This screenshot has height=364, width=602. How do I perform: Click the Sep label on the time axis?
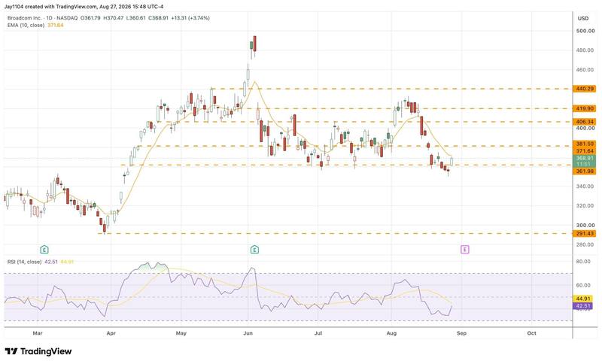click(x=461, y=333)
